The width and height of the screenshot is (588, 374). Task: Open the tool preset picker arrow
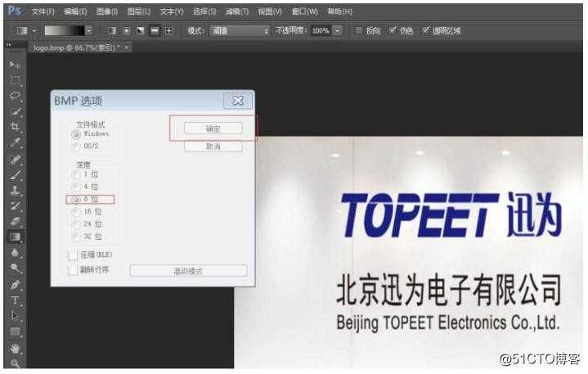tap(34, 31)
